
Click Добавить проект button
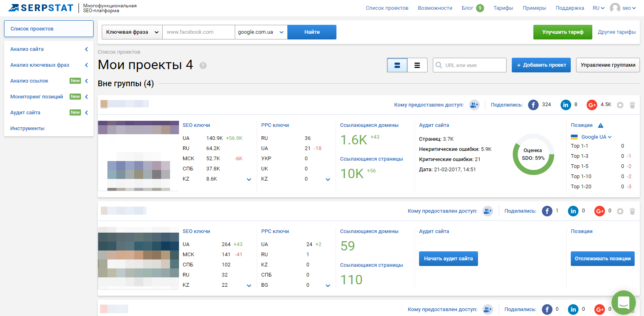point(541,65)
